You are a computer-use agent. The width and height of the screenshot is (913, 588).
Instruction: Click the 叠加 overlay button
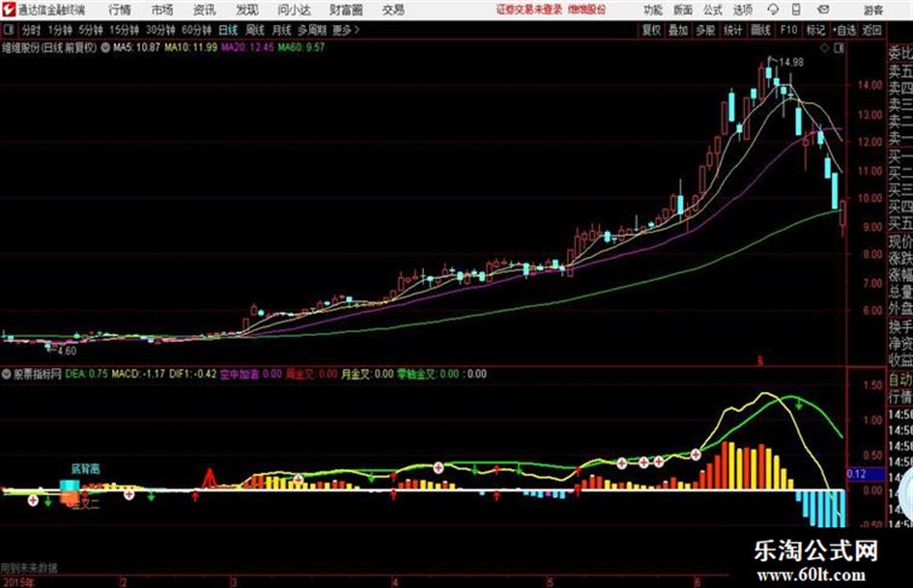click(x=678, y=30)
